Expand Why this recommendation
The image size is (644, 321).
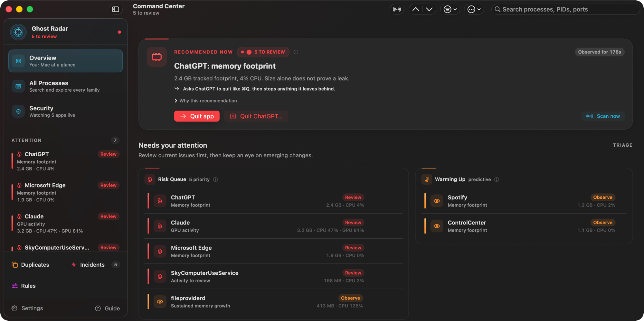point(205,101)
